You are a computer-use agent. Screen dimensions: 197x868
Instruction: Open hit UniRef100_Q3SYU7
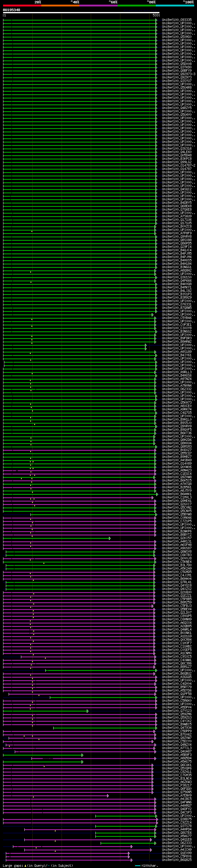(x=177, y=81)
